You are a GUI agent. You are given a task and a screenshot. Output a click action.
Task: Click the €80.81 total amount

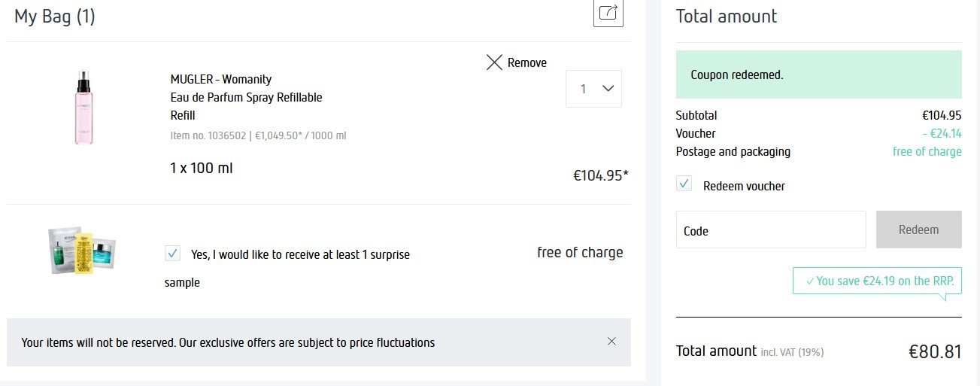(935, 351)
